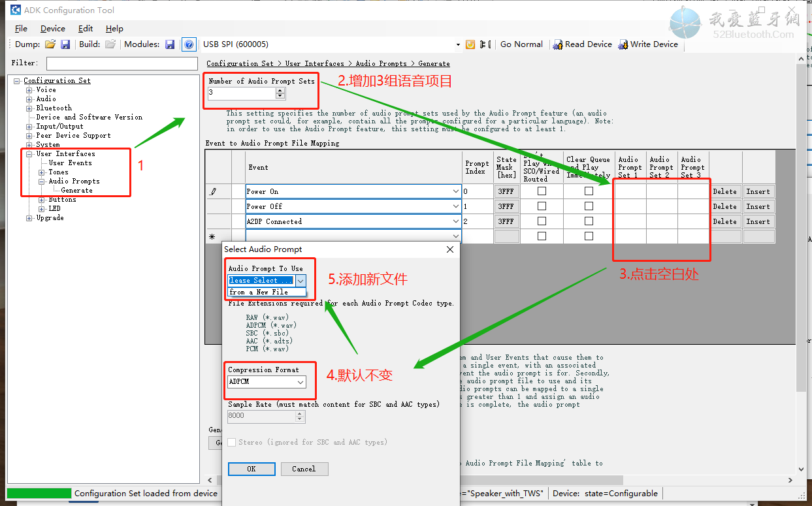
Task: Check SCO/Wired Routed box for A2DP Connected
Action: (542, 221)
